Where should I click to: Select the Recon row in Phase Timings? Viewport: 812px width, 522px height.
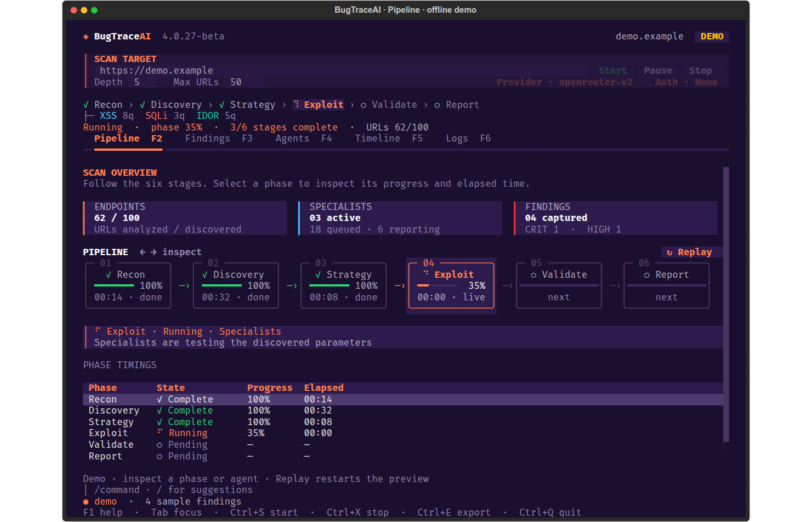point(403,400)
